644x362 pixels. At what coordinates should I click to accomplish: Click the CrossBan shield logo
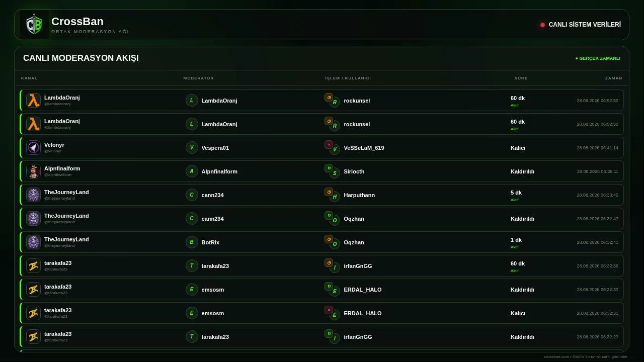[x=34, y=25]
